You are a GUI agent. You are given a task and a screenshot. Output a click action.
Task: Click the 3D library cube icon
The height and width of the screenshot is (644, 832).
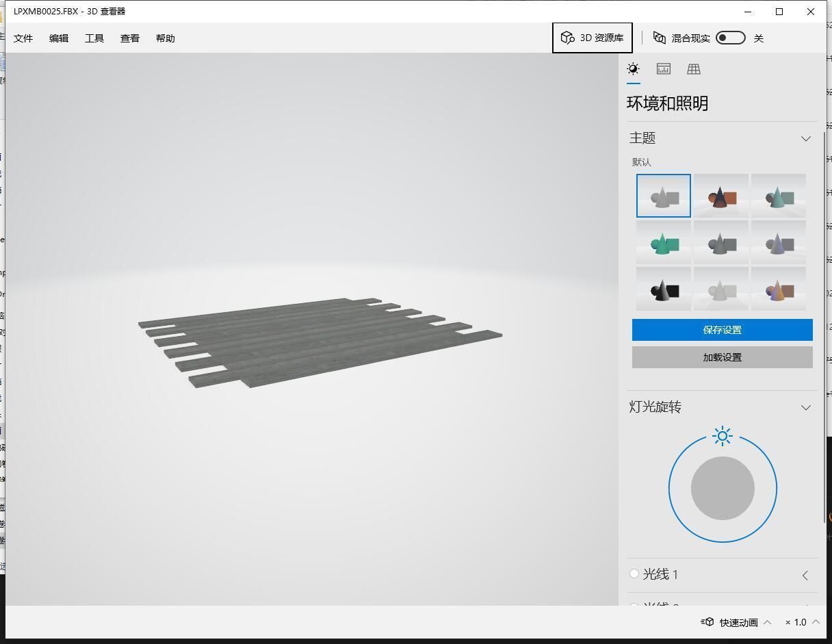point(567,38)
